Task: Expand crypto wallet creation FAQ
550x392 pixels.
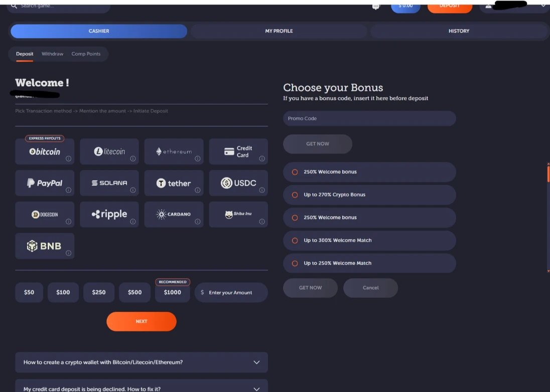Action: click(141, 362)
